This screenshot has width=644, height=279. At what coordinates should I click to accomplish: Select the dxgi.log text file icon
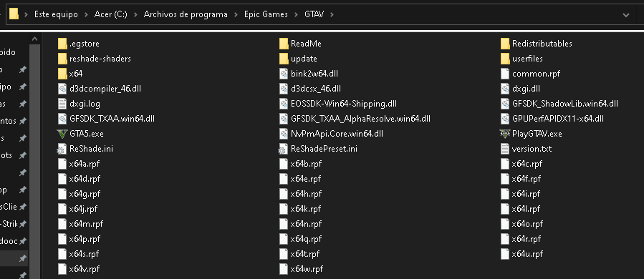coord(62,104)
